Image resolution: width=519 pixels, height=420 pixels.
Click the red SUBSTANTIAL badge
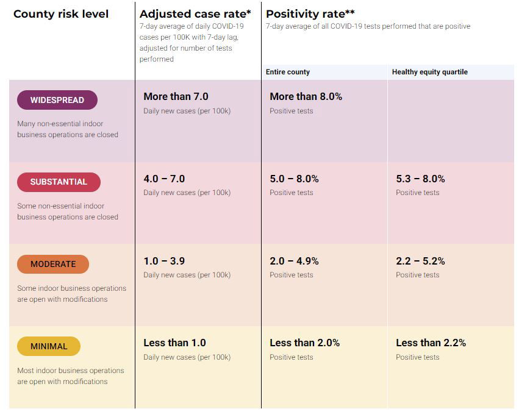click(59, 182)
